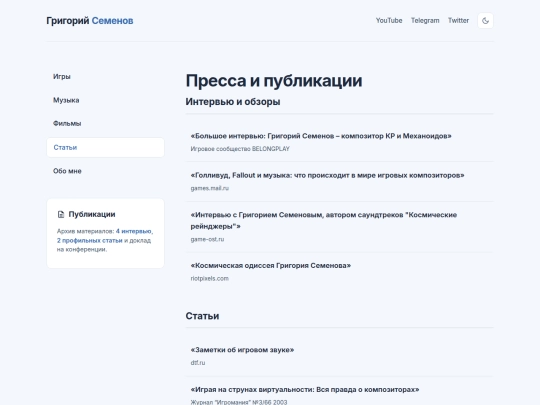Click the "Статьи" section heading in content
Screen dimensions: 540x405
point(202,316)
